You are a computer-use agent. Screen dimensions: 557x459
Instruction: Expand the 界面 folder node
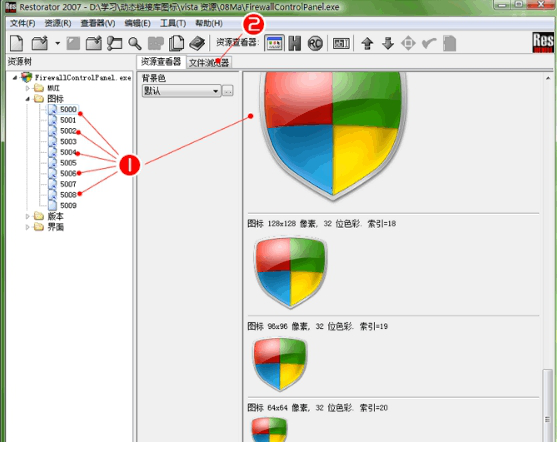(x=27, y=227)
